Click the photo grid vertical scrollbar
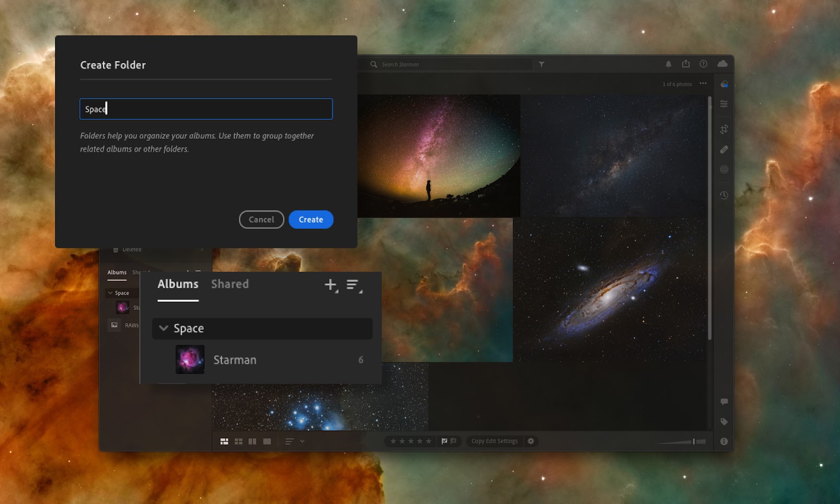This screenshot has width=840, height=504. 710,218
